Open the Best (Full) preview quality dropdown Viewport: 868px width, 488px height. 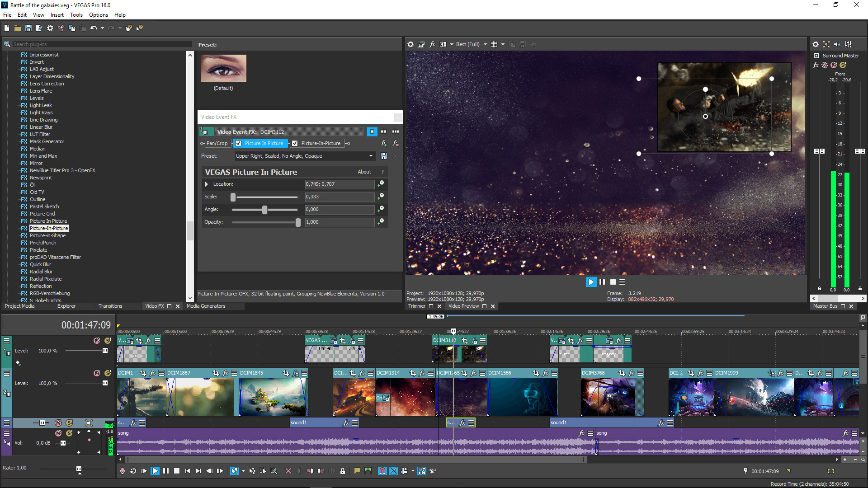470,44
